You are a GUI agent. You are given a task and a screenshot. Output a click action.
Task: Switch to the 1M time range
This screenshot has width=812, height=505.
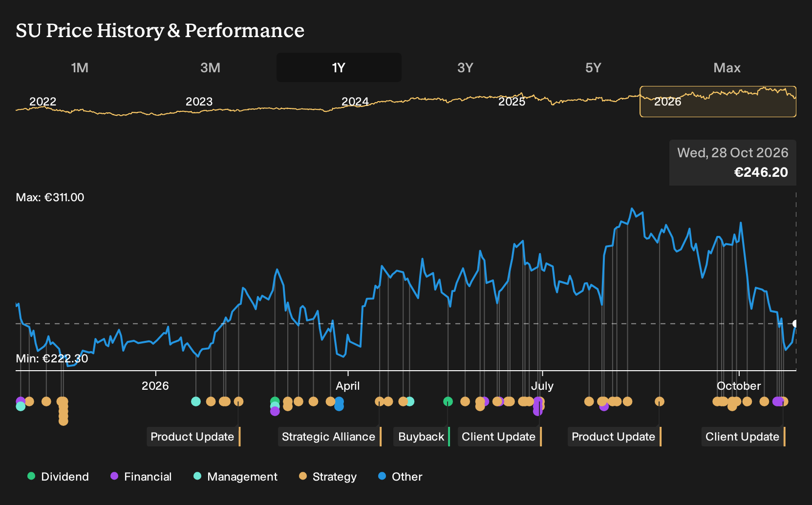(80, 67)
